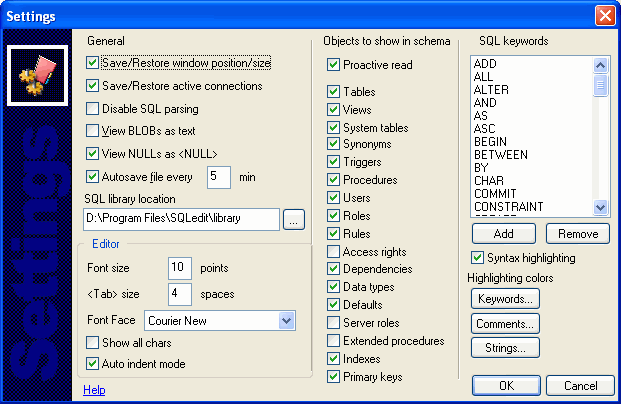Toggle Data types checkbox
Screen dimensions: 621x404
coord(333,287)
